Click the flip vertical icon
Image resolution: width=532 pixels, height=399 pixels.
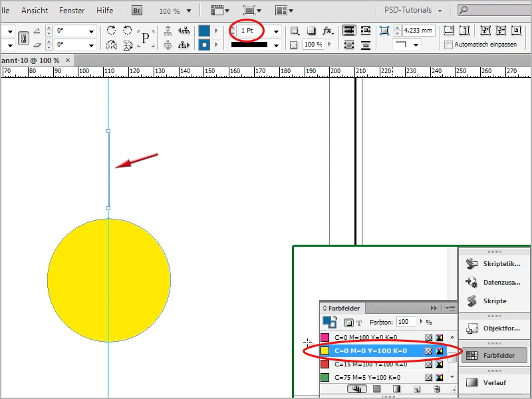click(127, 45)
